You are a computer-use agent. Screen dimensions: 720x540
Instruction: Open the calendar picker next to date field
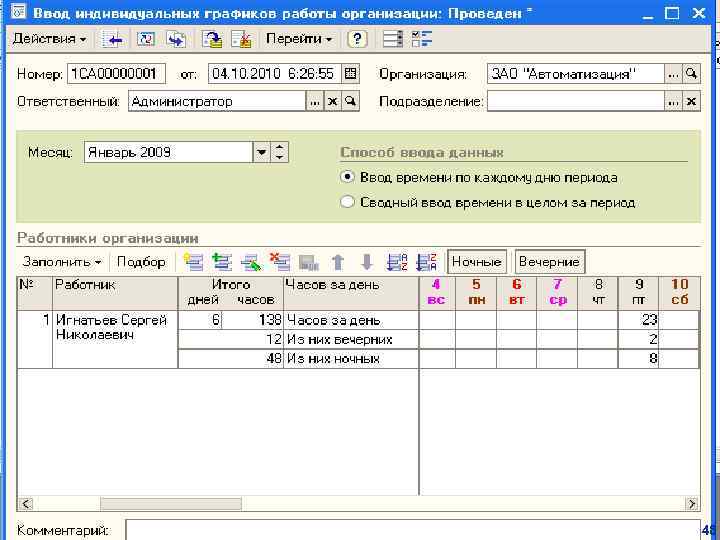[350, 74]
